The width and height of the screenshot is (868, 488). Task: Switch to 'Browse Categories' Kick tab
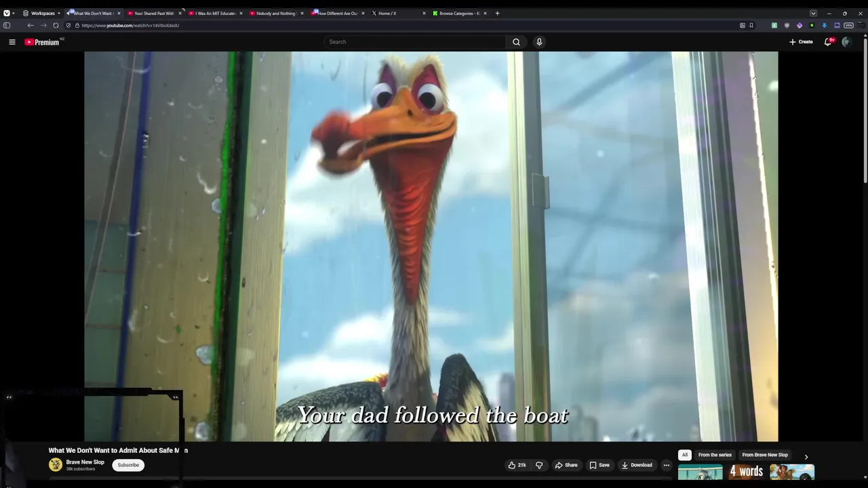[459, 13]
